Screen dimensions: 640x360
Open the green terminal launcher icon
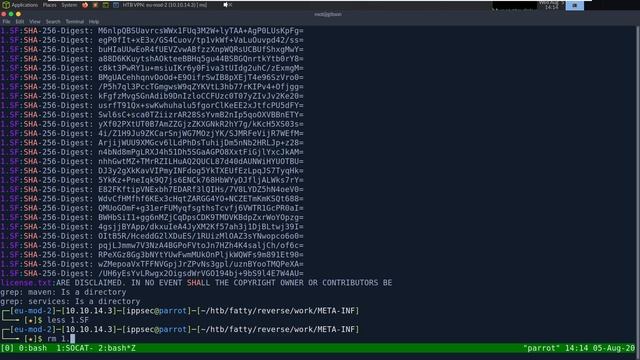(x=105, y=5)
